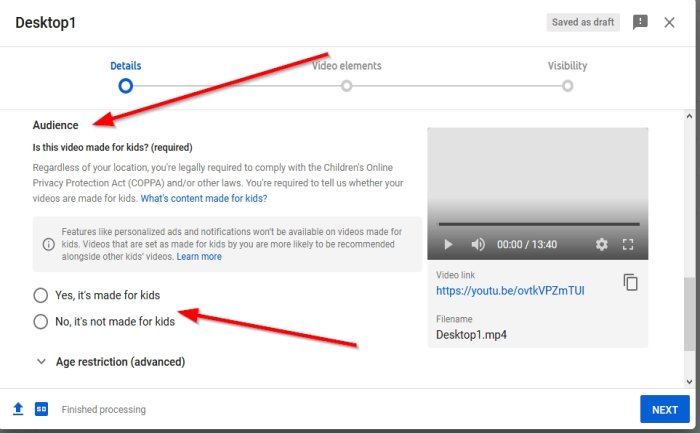Click the scroll up arrow

click(689, 116)
